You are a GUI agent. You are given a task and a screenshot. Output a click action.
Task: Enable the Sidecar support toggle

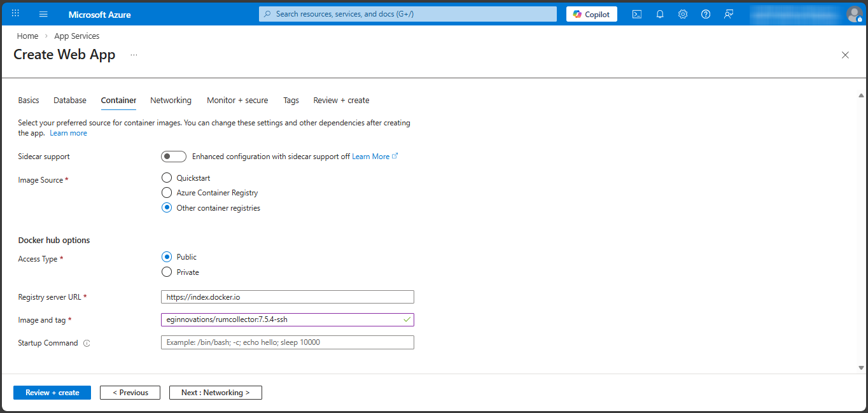(173, 157)
